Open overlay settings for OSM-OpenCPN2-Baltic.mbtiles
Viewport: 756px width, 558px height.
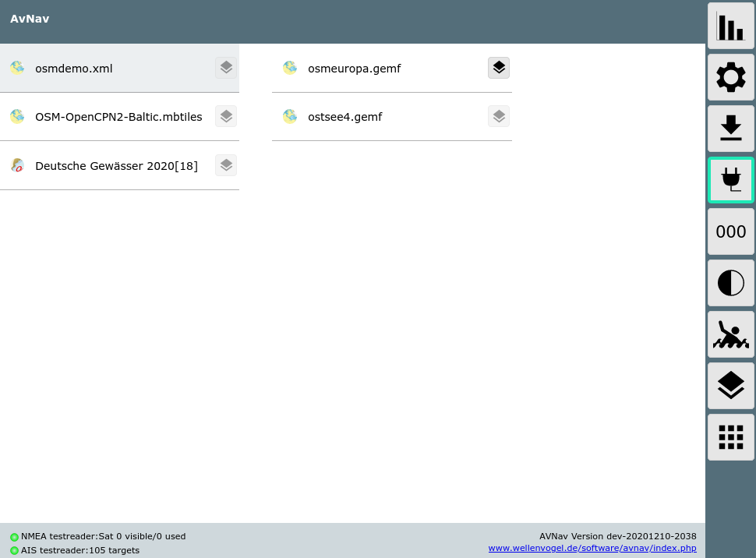(226, 116)
